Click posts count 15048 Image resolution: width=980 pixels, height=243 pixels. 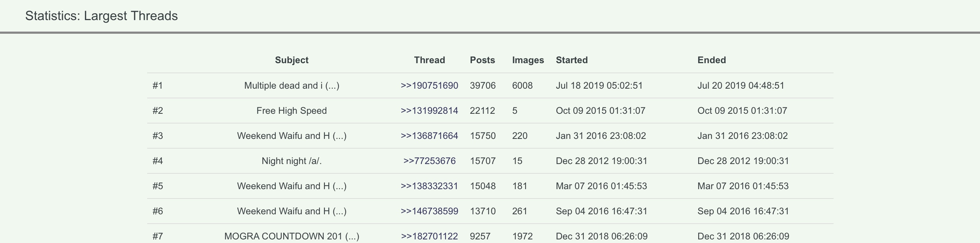pos(483,186)
